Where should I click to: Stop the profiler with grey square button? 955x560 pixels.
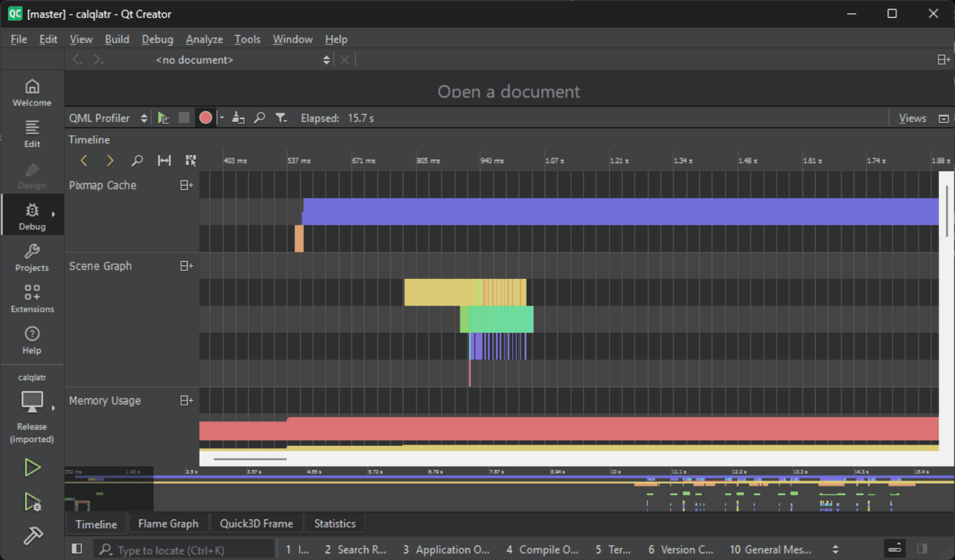click(x=184, y=118)
